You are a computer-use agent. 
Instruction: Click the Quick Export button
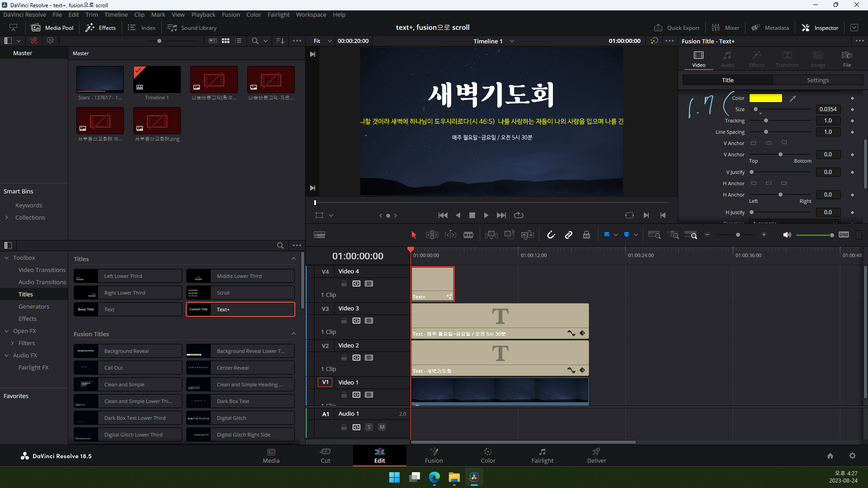tap(677, 28)
